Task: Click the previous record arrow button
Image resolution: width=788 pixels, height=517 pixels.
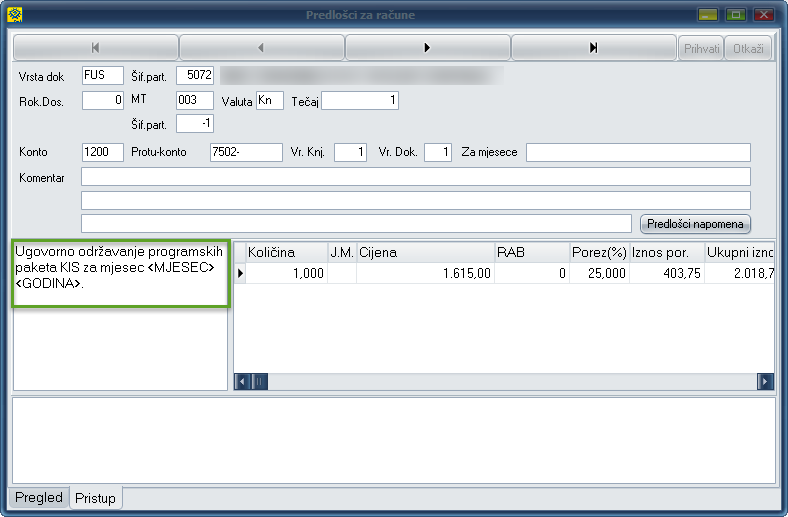Action: click(261, 48)
